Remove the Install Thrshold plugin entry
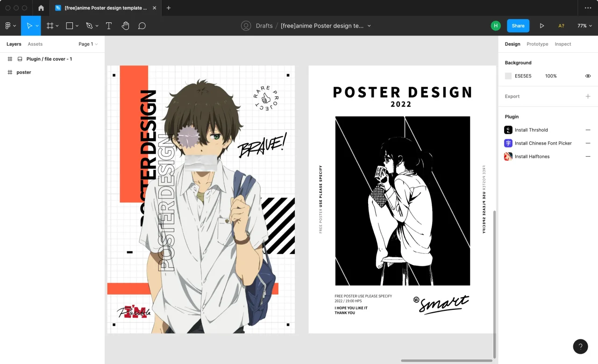The image size is (598, 364). (x=588, y=130)
